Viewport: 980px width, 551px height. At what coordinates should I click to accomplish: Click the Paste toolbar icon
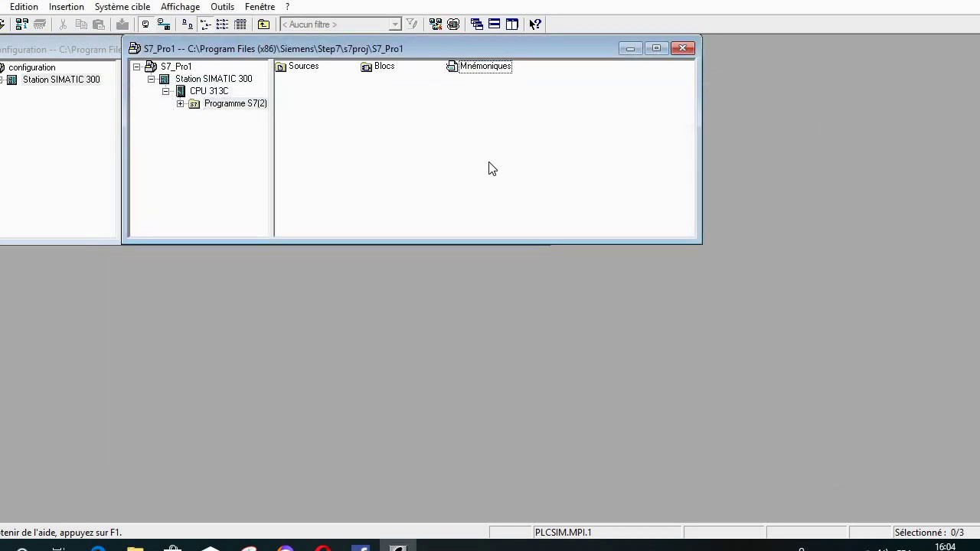99,24
